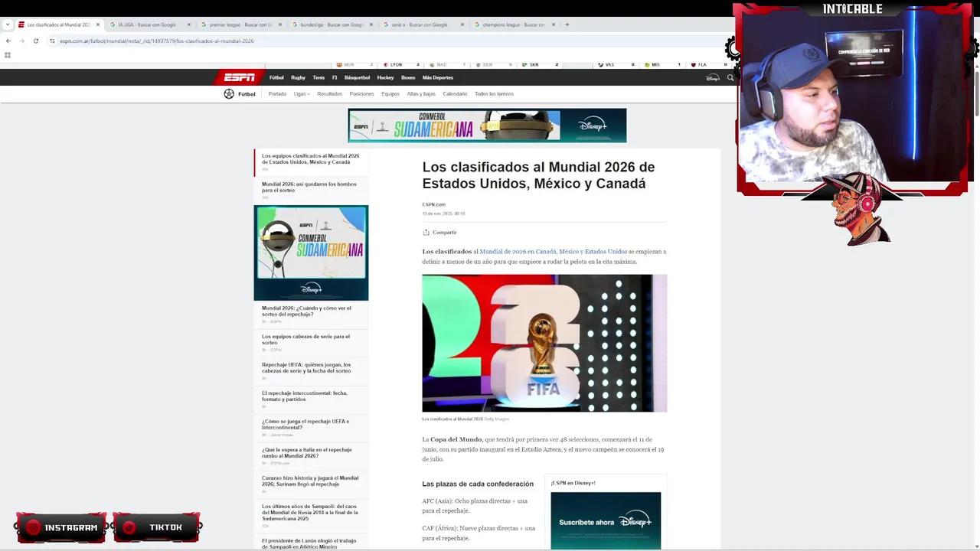Open Rugby in ESPN top menu
The width and height of the screenshot is (980, 551).
[298, 77]
